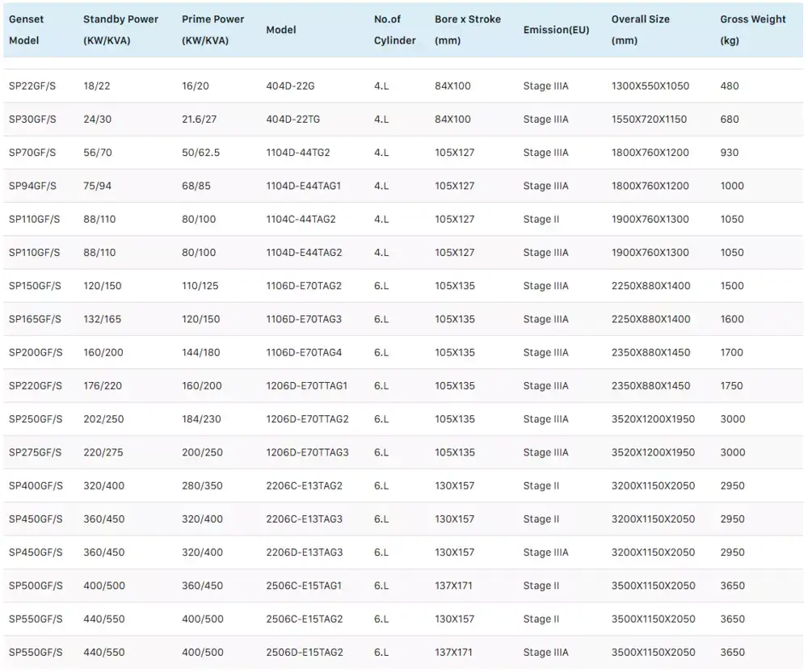Click prime power value 16/20
This screenshot has height=672, width=808.
pyautogui.click(x=196, y=86)
